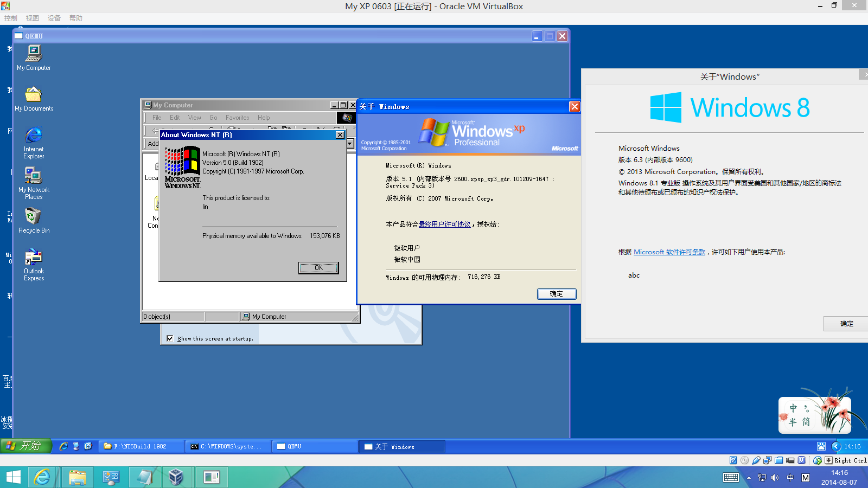Switch to F:\NT5Build 1902 taskbar button
This screenshot has height=488, width=868.
[142, 446]
